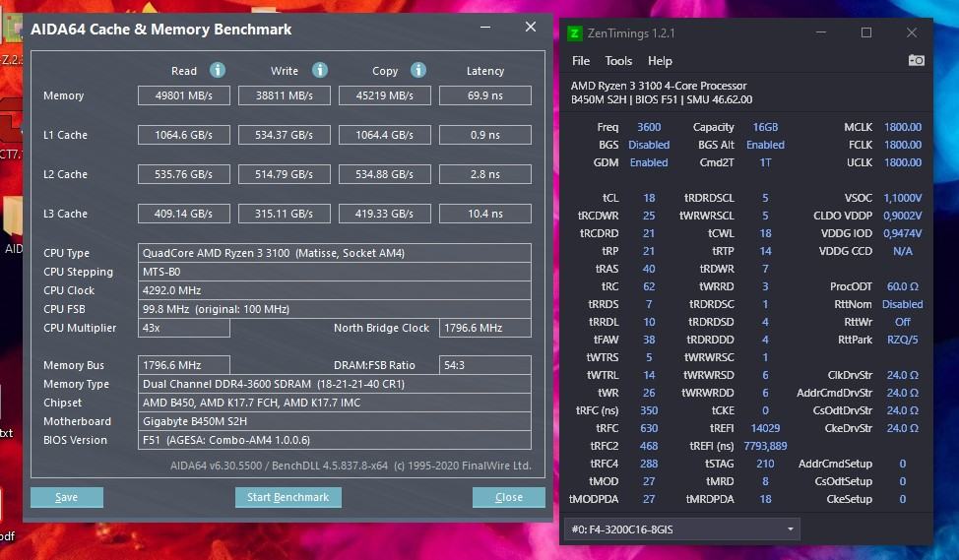Click DRAM:FSB Ratio field 54:3
Image resolution: width=959 pixels, height=560 pixels.
coord(485,365)
